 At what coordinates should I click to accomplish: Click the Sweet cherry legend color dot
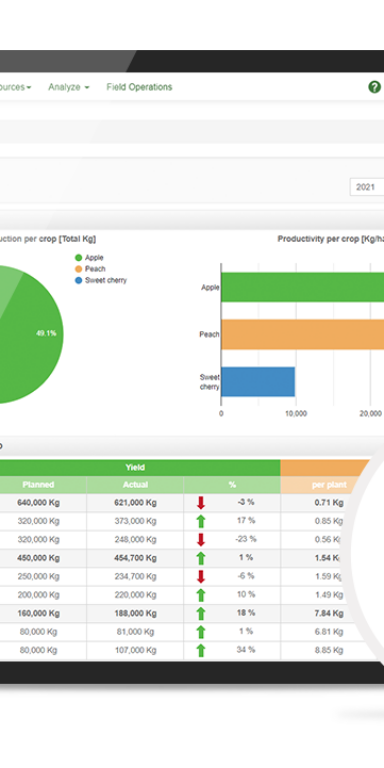coord(78,280)
